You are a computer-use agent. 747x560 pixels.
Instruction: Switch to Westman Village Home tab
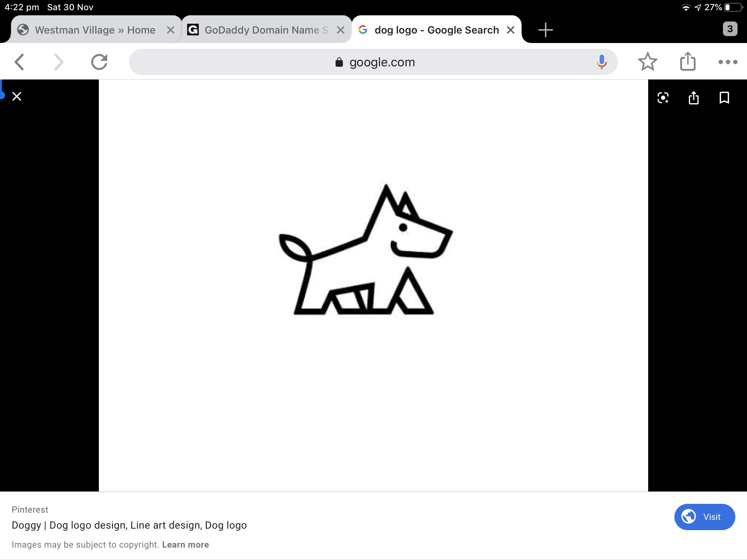(95, 30)
